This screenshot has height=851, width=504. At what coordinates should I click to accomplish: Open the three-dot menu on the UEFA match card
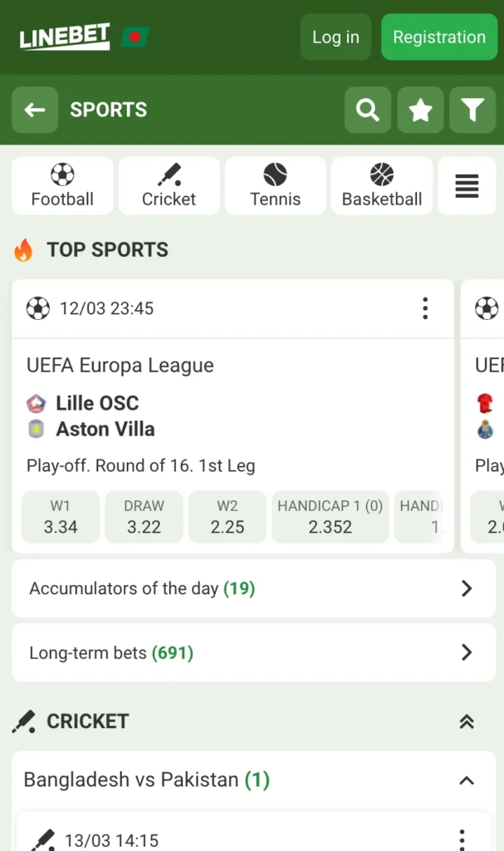pos(425,308)
